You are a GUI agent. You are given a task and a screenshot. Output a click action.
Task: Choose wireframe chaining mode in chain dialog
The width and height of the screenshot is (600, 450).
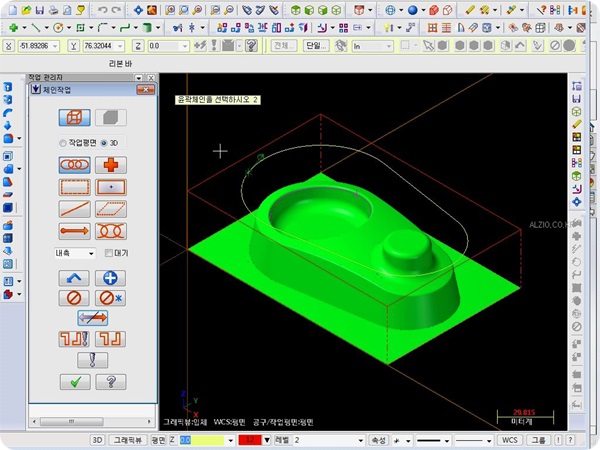tap(75, 117)
